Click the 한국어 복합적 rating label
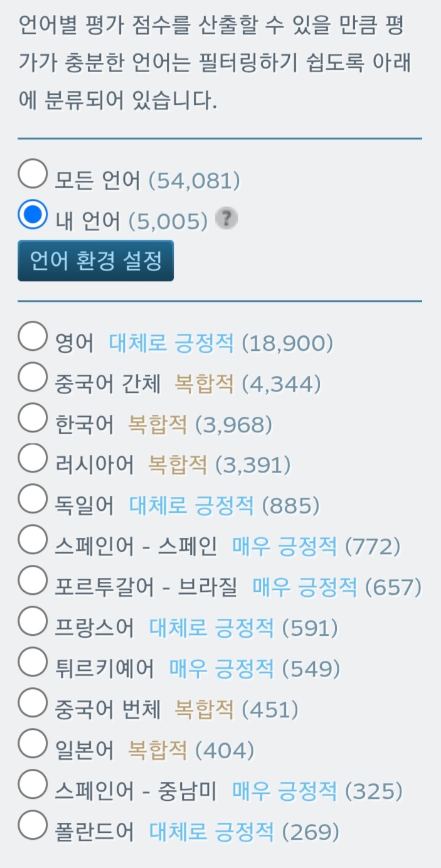This screenshot has width=441, height=868. point(157,426)
